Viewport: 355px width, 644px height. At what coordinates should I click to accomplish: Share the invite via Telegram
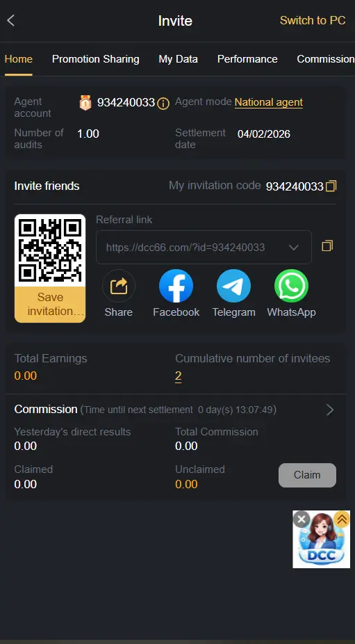[x=233, y=286]
